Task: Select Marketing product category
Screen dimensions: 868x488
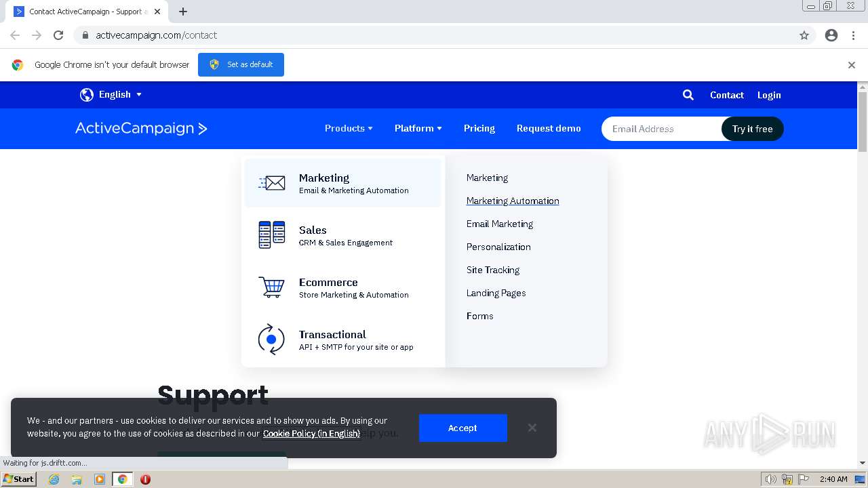Action: point(342,183)
